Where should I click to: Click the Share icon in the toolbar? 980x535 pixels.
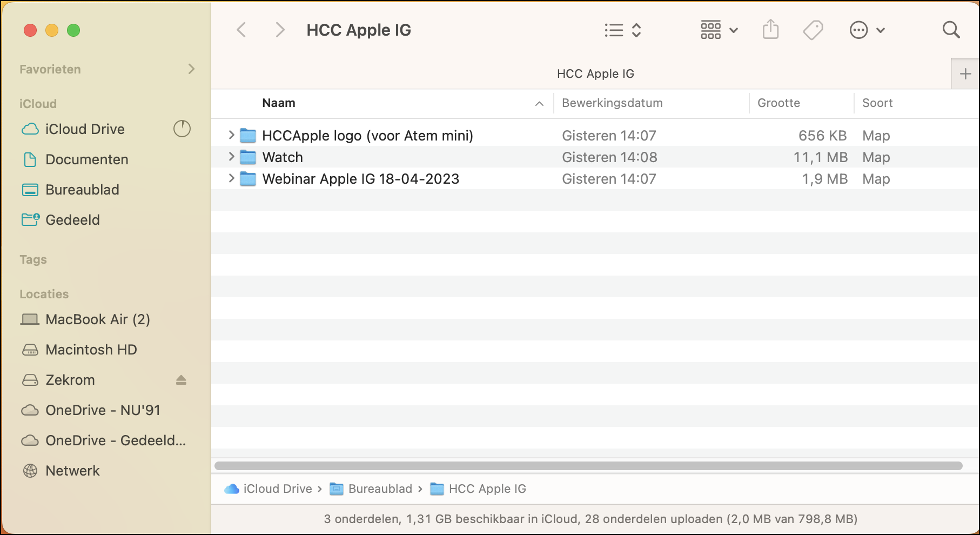pyautogui.click(x=770, y=30)
